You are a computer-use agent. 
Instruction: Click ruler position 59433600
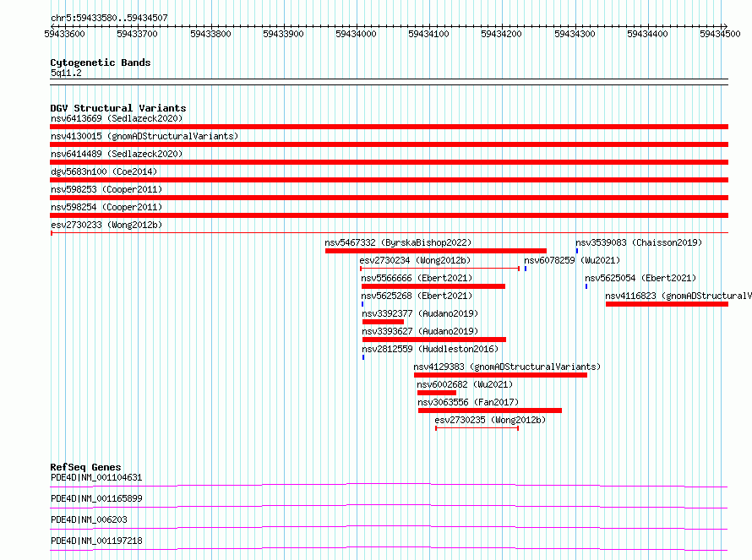(x=64, y=34)
